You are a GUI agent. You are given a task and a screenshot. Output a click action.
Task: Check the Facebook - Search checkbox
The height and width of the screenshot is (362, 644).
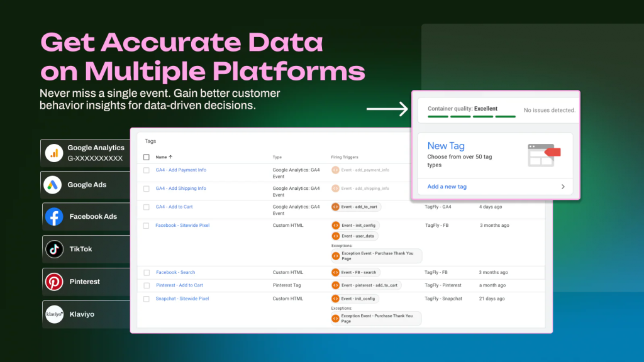coord(147,273)
